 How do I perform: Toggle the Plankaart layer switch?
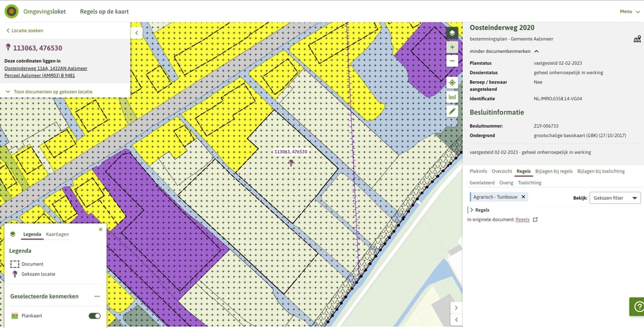coord(94,316)
